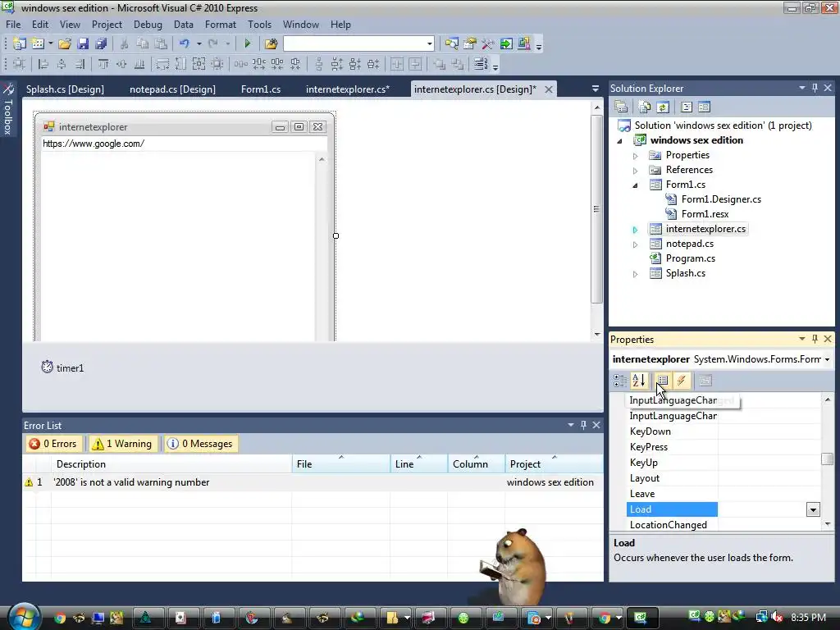
Task: Toggle the Properties list view button
Action: pos(663,381)
